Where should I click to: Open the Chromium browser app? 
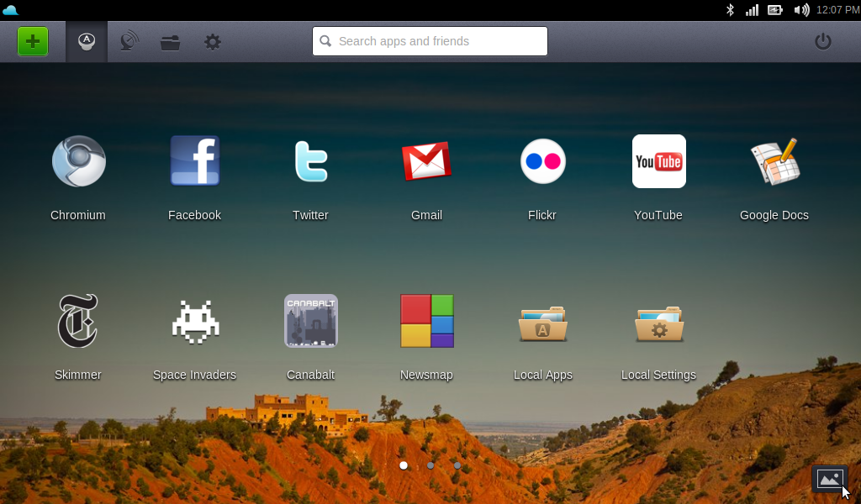78,161
